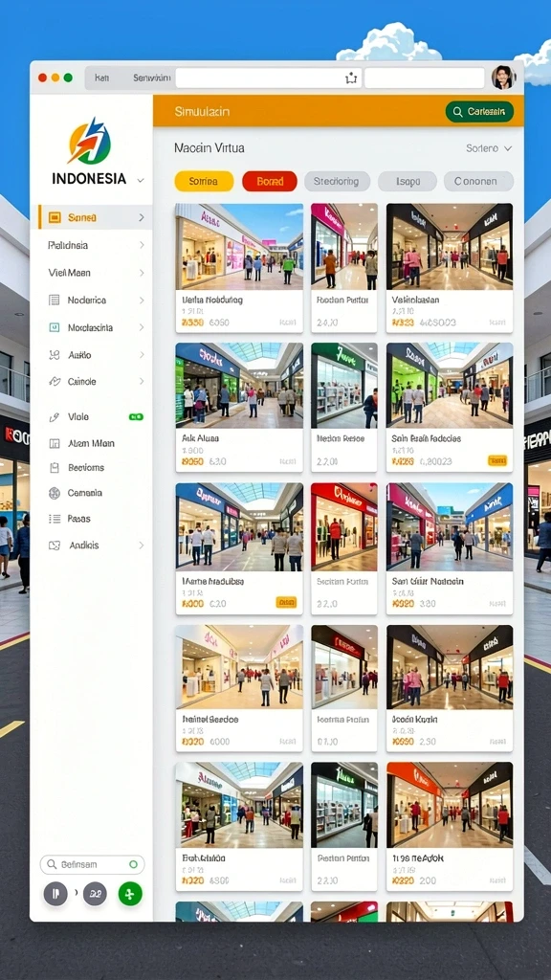Toggle the red Borred filter pill
Viewport: 551px width, 980px height.
[x=269, y=181]
